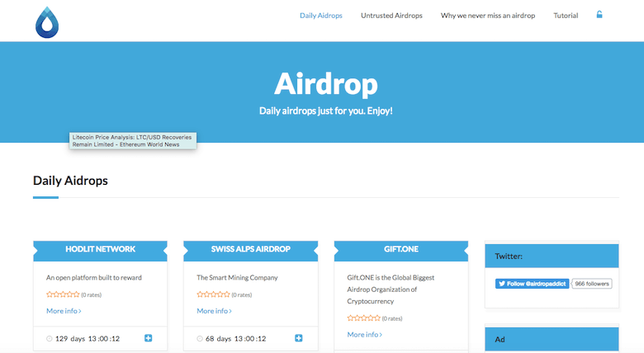Click the HODLIT NETWORK card title
Viewport: 644px width, 353px height.
[x=100, y=249]
